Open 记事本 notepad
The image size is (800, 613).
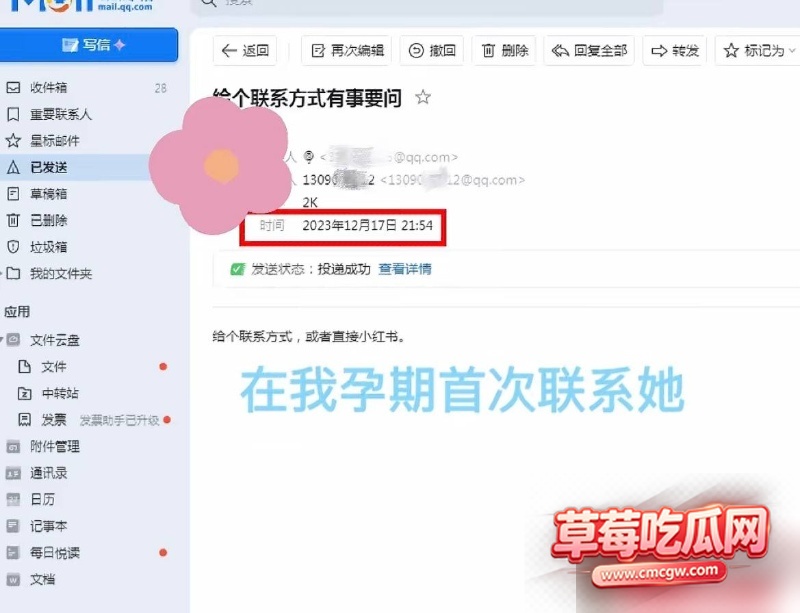point(48,526)
